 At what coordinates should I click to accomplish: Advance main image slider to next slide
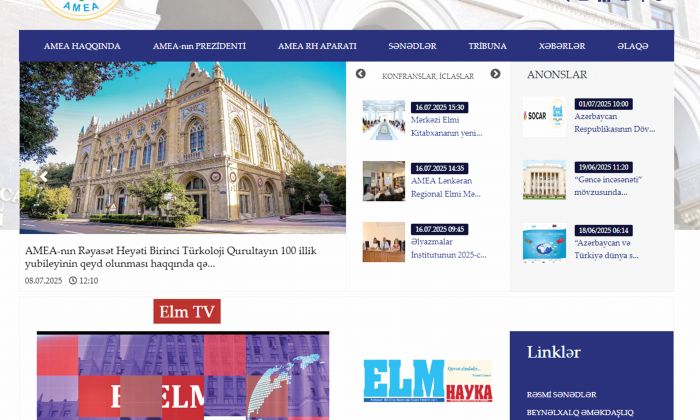coord(322,177)
